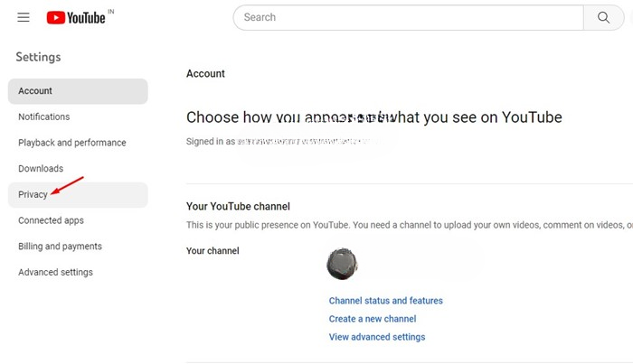Image resolution: width=633 pixels, height=364 pixels.
Task: Click Create a new channel link
Action: pyautogui.click(x=373, y=319)
